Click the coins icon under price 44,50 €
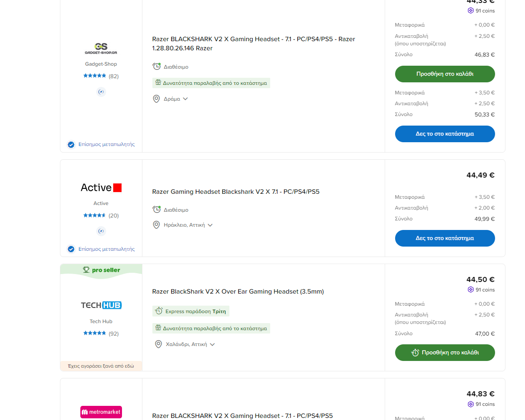The image size is (525, 420). point(470,290)
